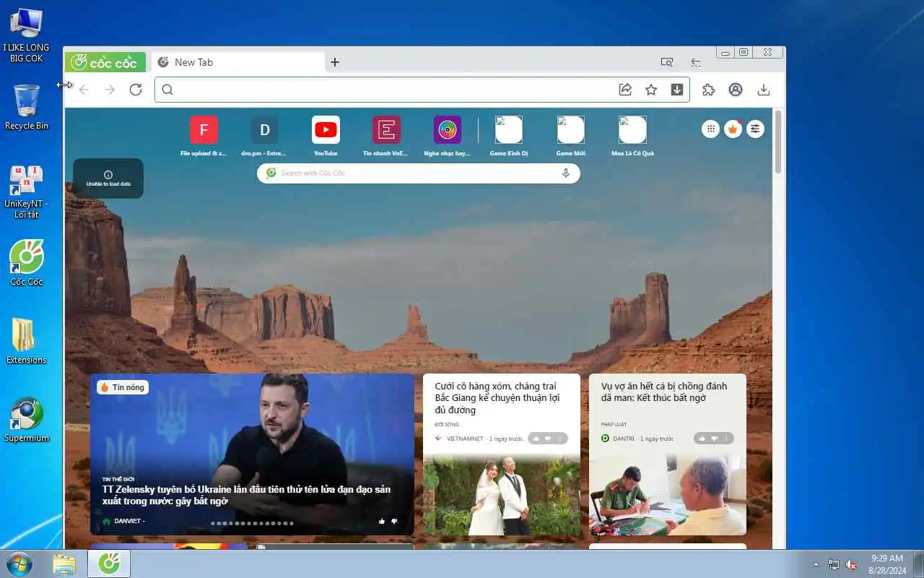Click the sidebar toggle icon in title bar

tap(696, 62)
